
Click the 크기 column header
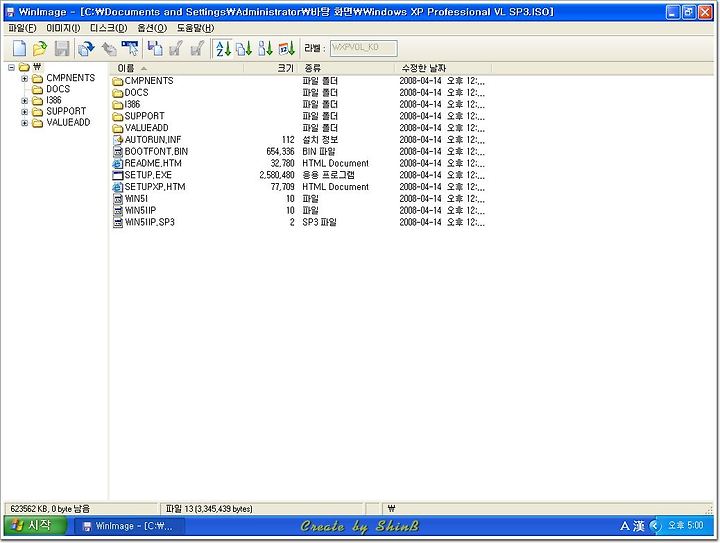(271, 68)
